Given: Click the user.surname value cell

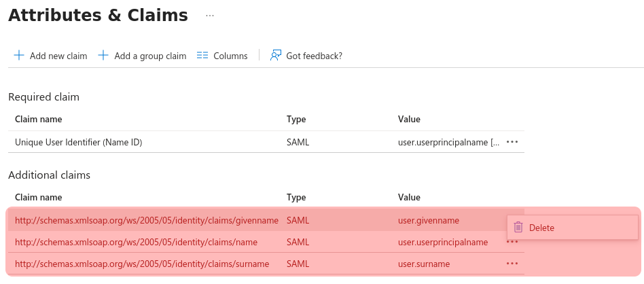Looking at the screenshot, I should [x=424, y=264].
